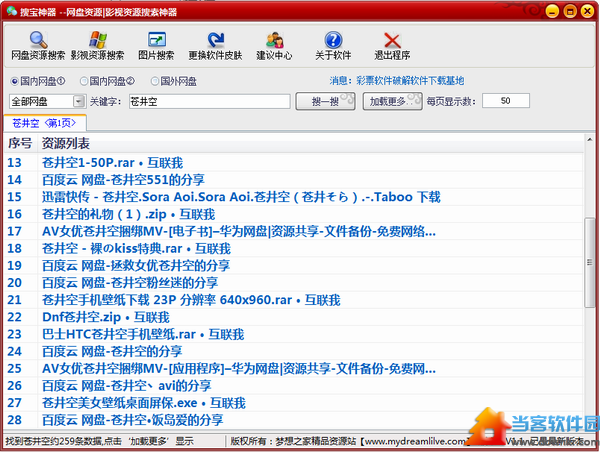Image resolution: width=600 pixels, height=452 pixels.
Task: Click the 每页显示数 value field
Action: click(x=505, y=101)
